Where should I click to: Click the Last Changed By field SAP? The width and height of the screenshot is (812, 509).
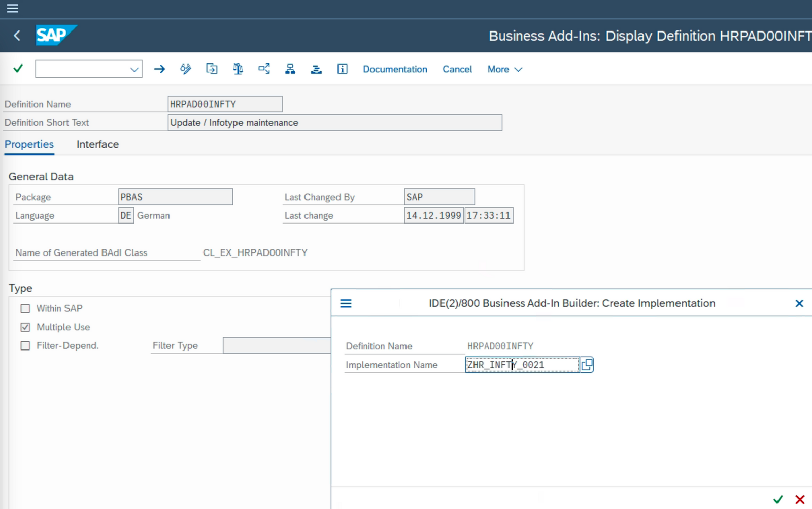[x=439, y=197]
